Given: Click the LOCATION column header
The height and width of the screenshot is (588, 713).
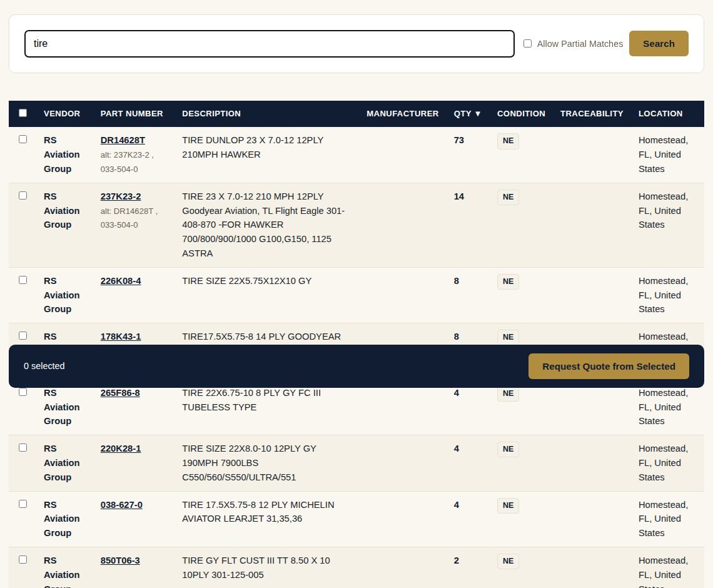Looking at the screenshot, I should [660, 114].
